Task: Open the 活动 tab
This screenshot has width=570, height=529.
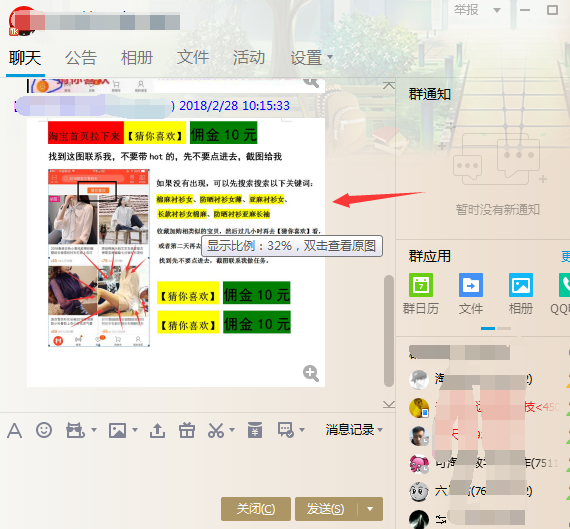Action: click(249, 57)
